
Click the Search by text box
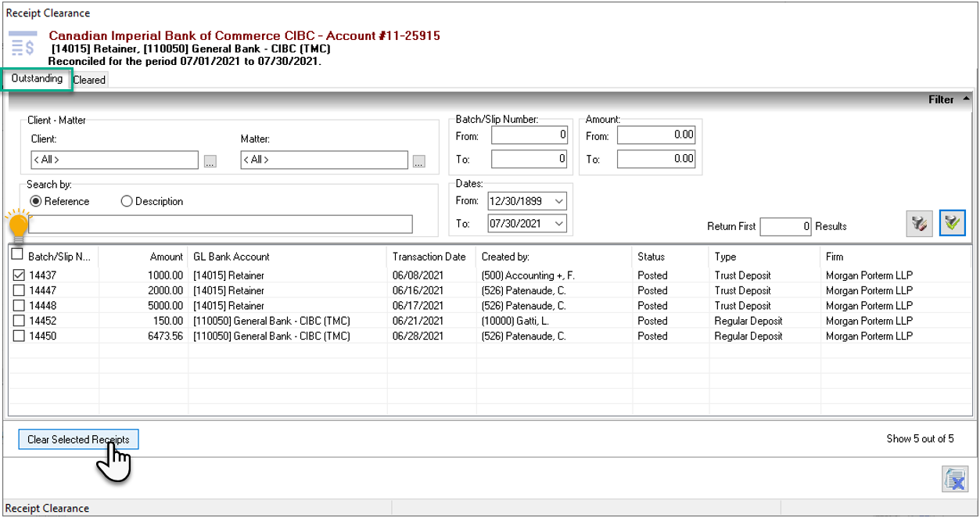pos(221,225)
